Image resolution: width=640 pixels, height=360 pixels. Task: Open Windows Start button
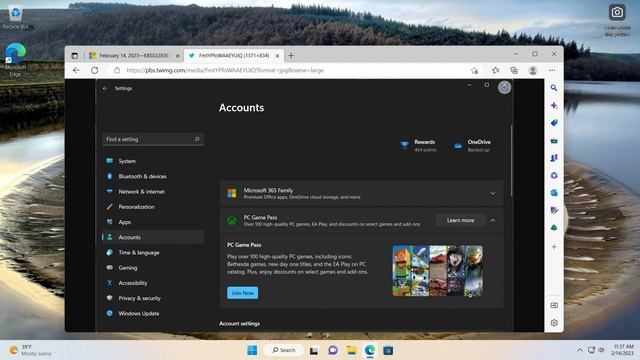tap(252, 350)
